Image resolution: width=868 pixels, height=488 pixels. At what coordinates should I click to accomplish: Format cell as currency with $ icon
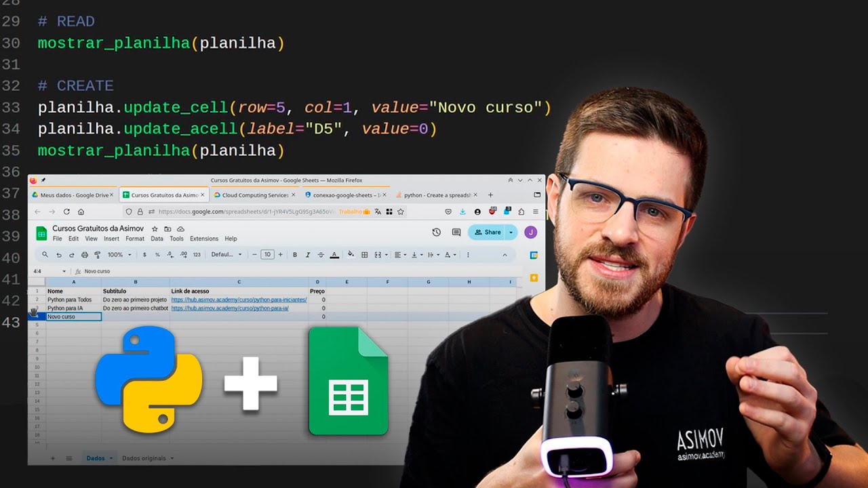(144, 255)
